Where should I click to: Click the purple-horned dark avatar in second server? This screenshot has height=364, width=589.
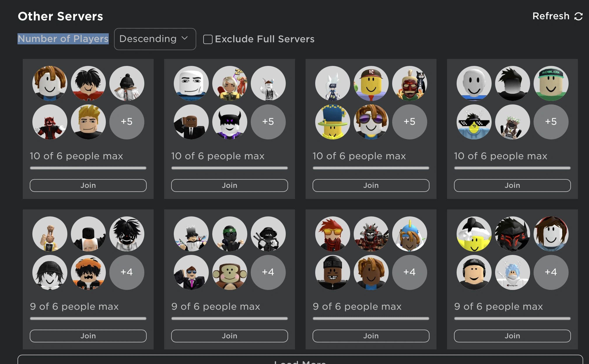coord(229,122)
